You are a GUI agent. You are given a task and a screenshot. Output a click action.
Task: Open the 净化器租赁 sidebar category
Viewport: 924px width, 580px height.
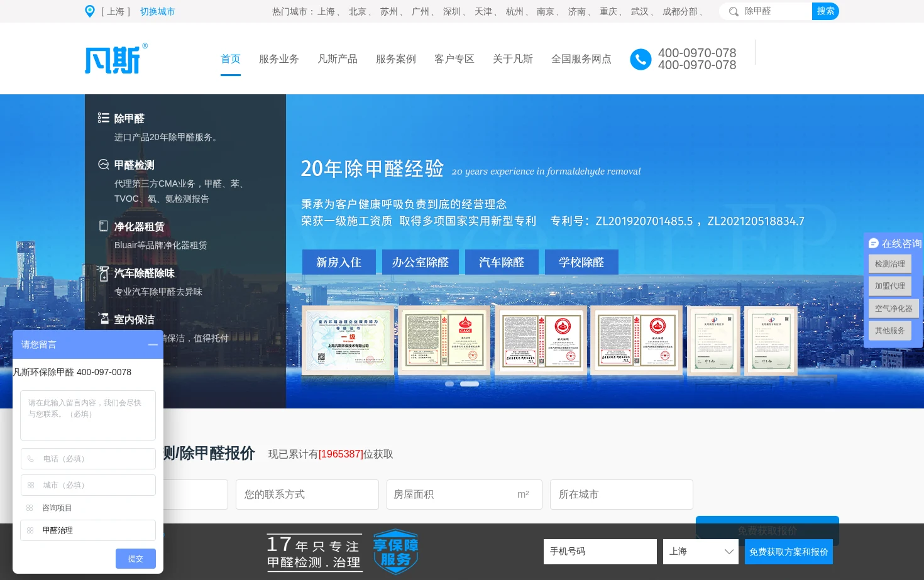[140, 226]
